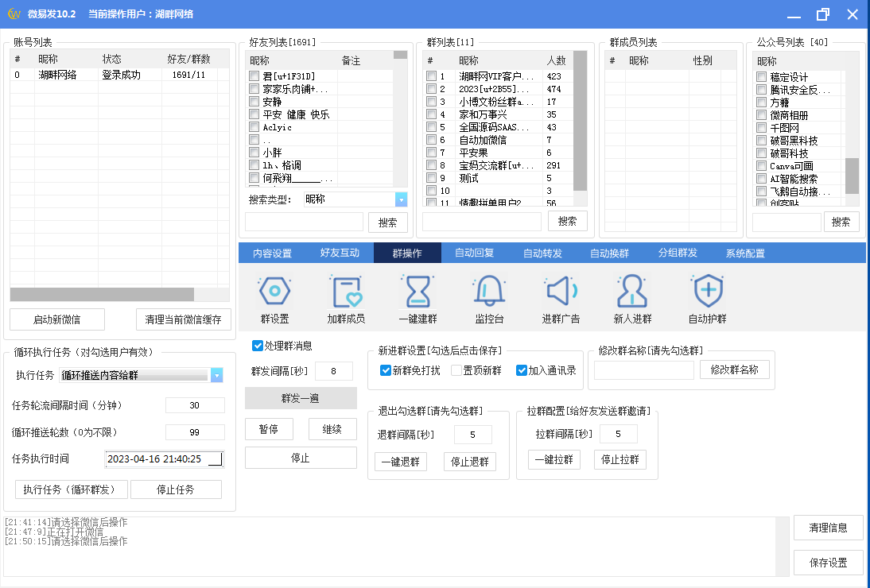Open the 好友互动 tab
The image size is (870, 588).
[340, 253]
